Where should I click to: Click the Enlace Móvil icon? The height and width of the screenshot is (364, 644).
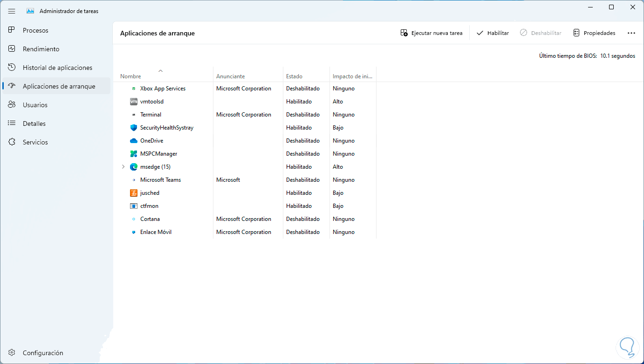(134, 232)
